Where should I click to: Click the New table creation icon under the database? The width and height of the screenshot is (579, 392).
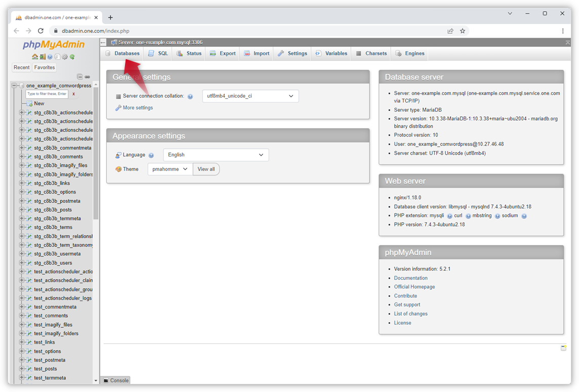click(28, 103)
